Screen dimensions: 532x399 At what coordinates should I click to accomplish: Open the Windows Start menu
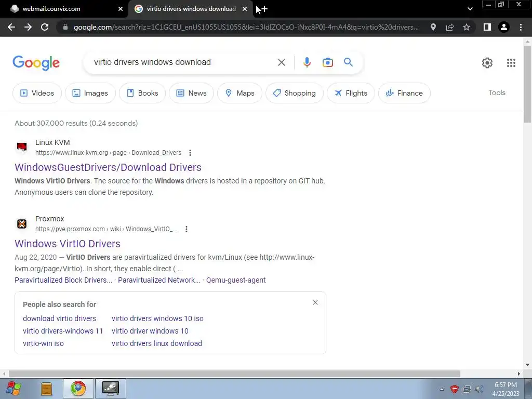click(x=14, y=389)
